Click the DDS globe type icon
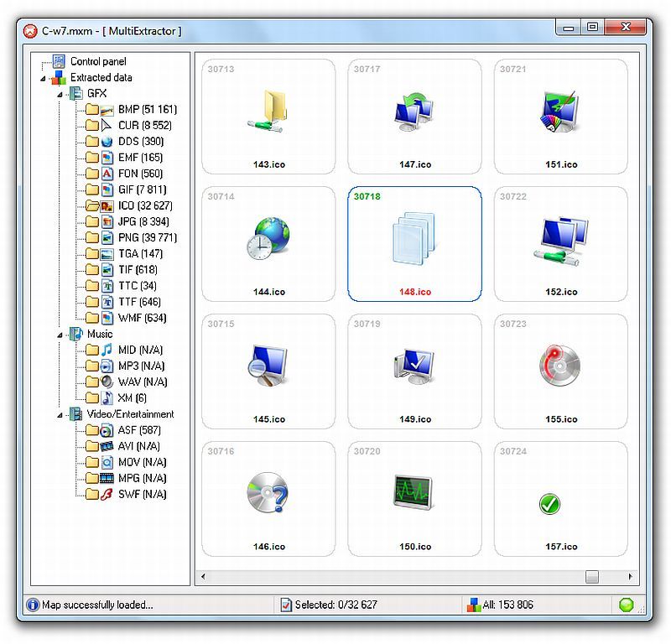Image resolution: width=671 pixels, height=644 pixels. click(107, 142)
